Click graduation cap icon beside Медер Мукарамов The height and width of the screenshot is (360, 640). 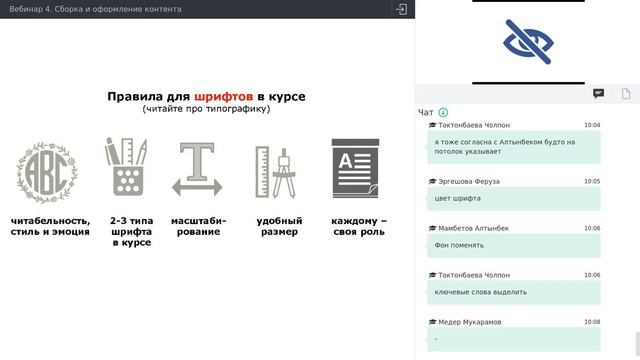(x=433, y=322)
